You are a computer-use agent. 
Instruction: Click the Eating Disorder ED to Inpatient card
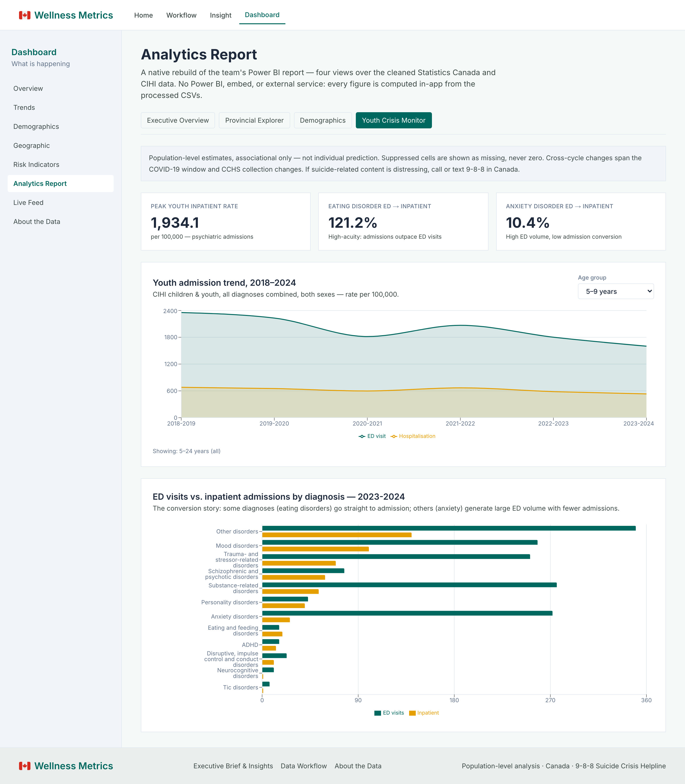(x=403, y=222)
